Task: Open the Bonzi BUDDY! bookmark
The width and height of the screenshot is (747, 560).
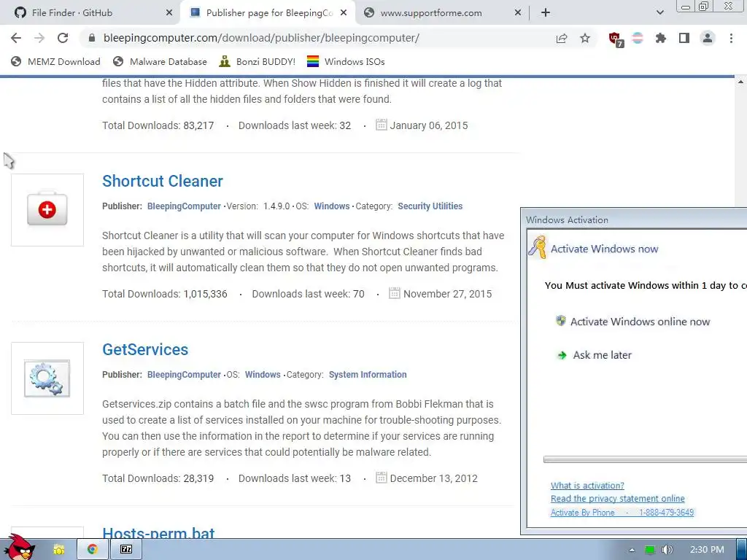Action: 258,61
